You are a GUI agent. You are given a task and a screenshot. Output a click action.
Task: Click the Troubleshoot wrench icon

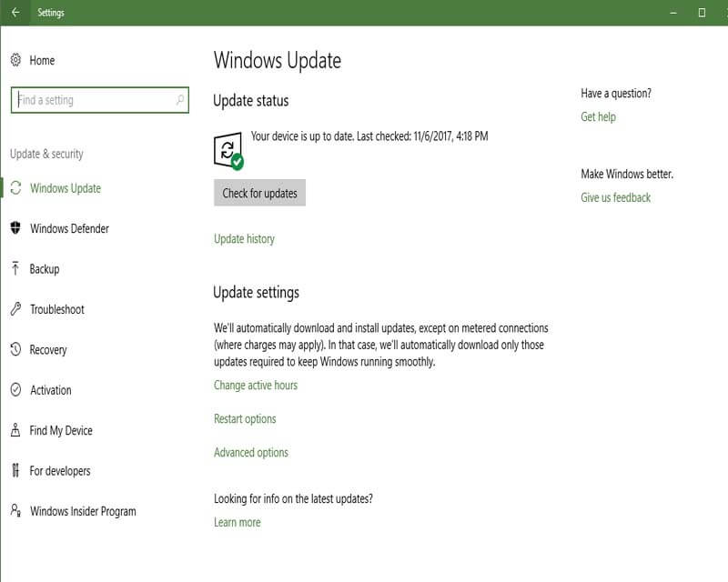point(15,309)
